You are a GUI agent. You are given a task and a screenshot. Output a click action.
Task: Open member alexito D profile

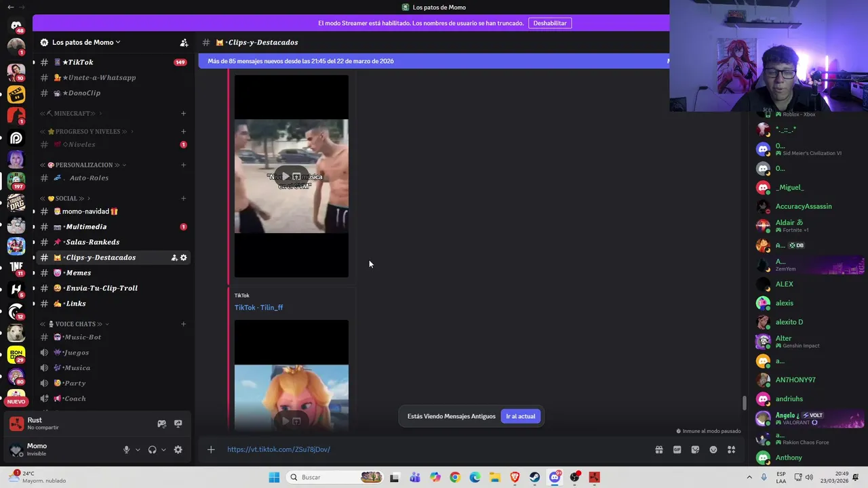(x=789, y=322)
